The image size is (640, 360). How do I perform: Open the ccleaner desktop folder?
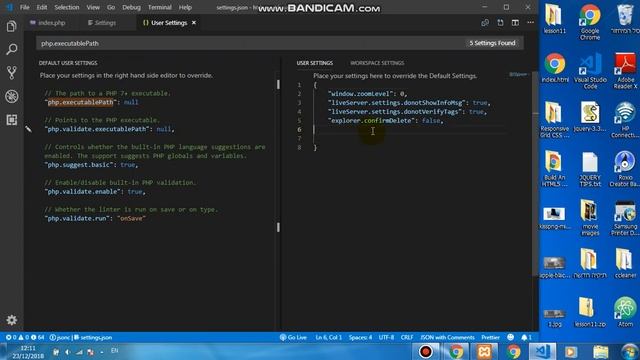pos(625,263)
